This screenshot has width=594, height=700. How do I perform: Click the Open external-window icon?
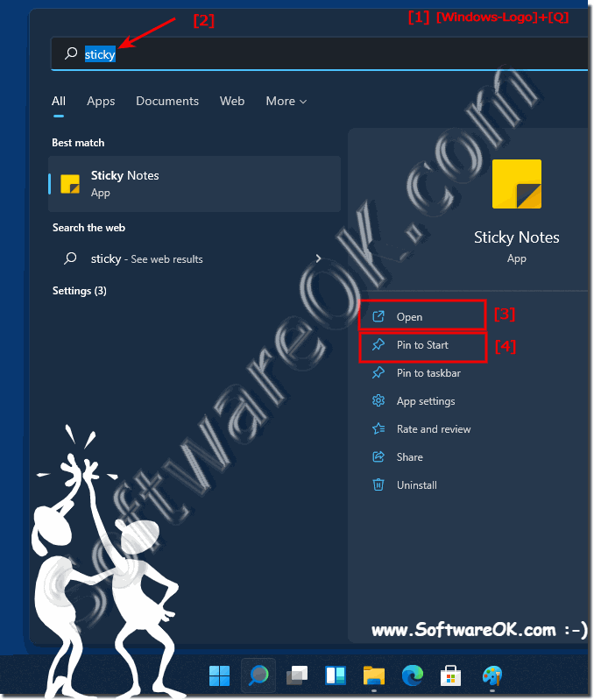[378, 316]
